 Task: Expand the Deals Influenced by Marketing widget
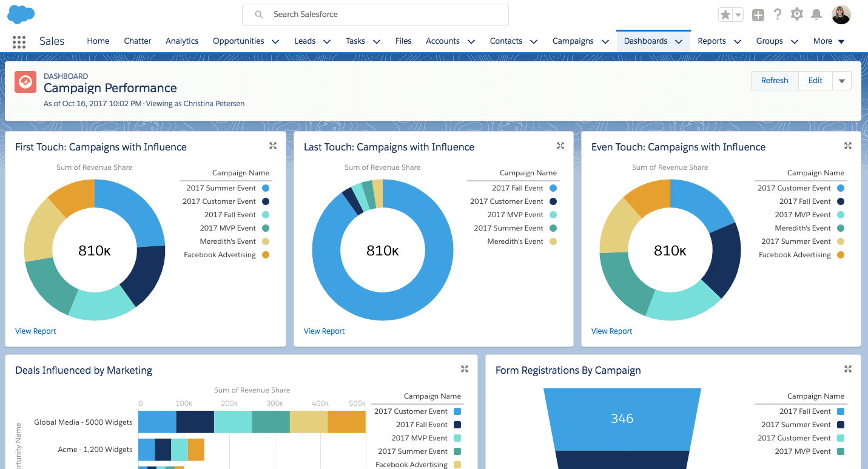click(465, 369)
